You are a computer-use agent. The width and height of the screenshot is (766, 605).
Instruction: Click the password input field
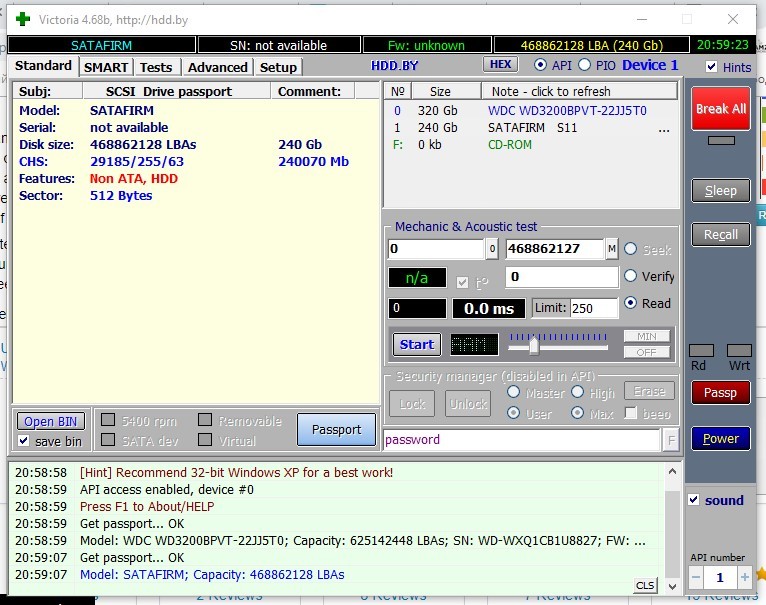[522, 440]
